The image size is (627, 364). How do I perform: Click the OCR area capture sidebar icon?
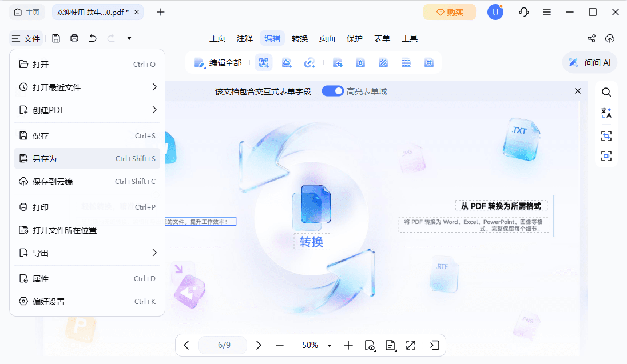click(606, 136)
